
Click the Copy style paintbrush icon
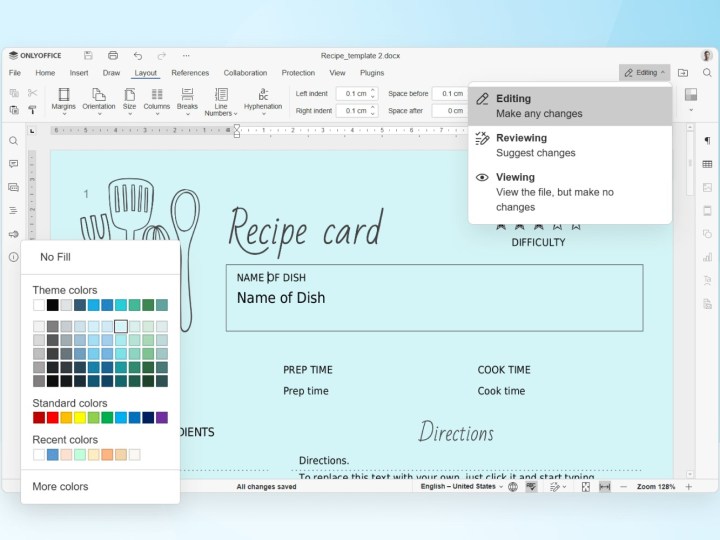click(32, 110)
